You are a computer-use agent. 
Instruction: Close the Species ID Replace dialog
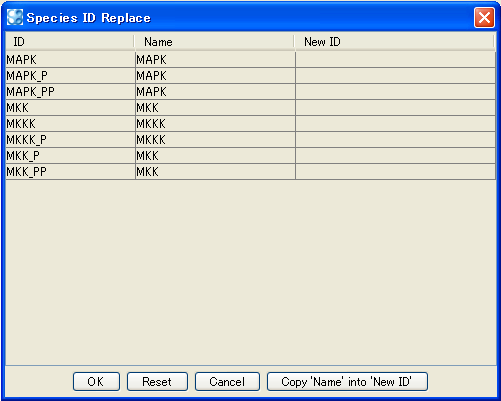[484, 17]
